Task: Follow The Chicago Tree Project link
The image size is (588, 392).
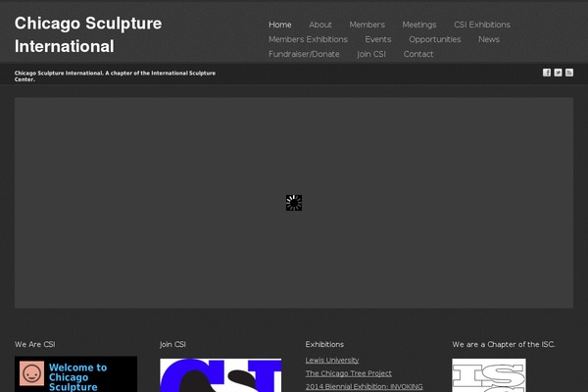Action: coord(348,373)
